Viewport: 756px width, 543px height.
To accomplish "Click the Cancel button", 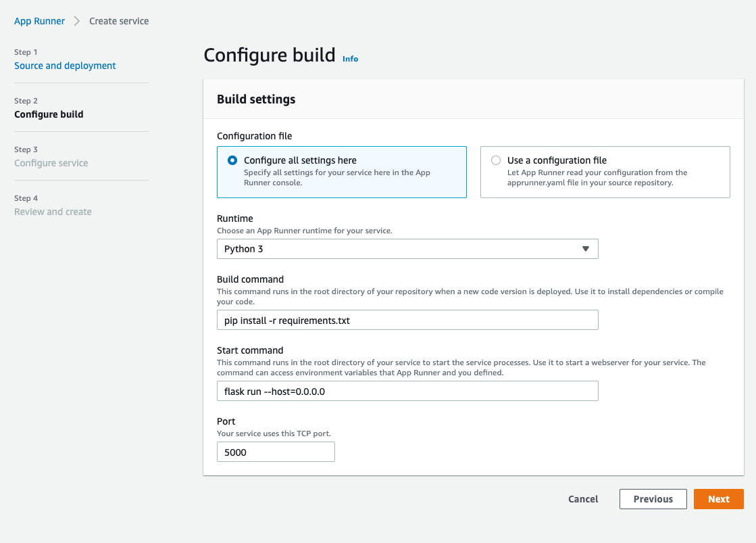I will [x=583, y=499].
